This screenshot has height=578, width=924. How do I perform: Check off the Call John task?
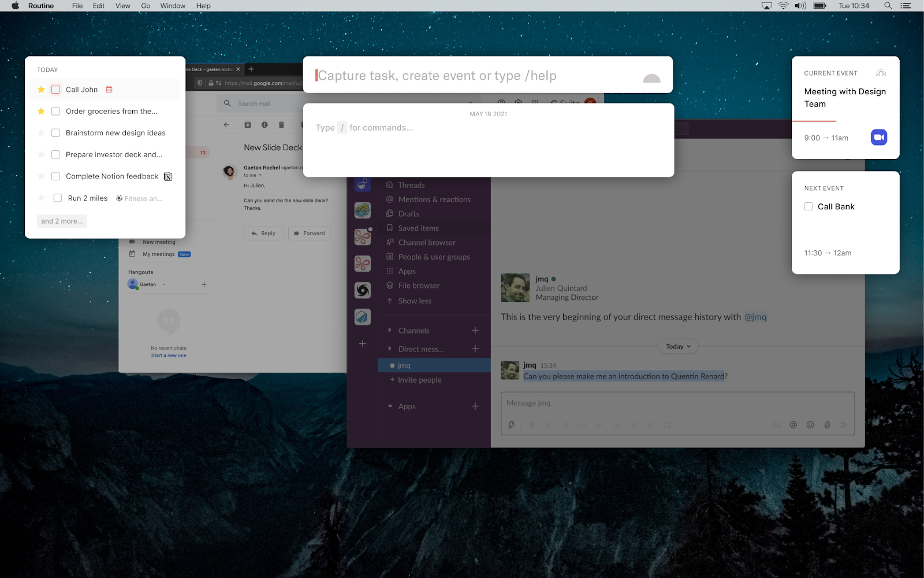point(55,90)
